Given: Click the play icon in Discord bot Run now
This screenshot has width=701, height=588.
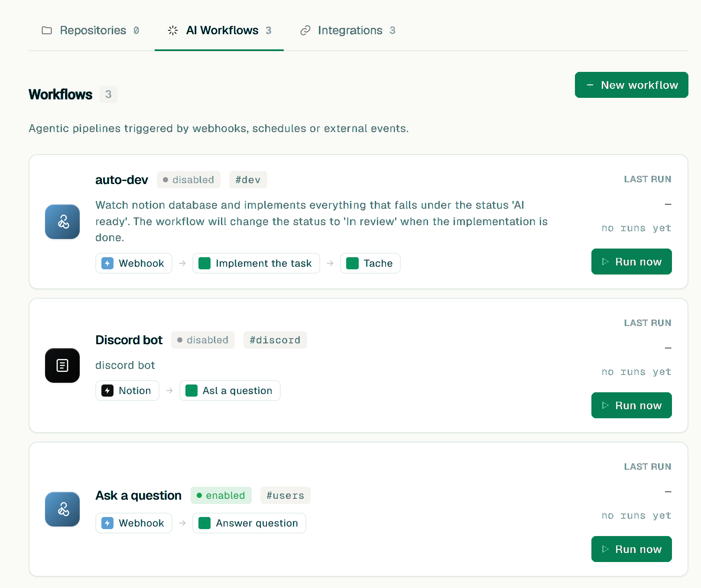Looking at the screenshot, I should point(605,405).
